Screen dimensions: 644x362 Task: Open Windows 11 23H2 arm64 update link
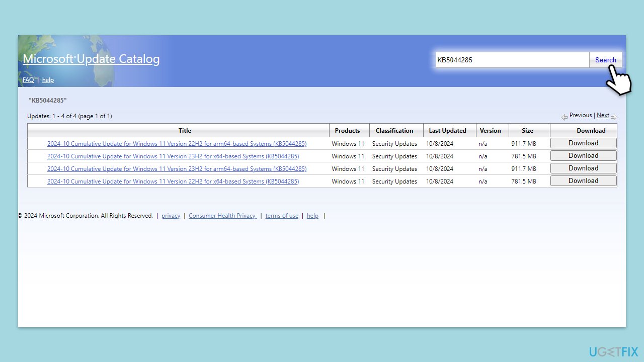(x=177, y=169)
